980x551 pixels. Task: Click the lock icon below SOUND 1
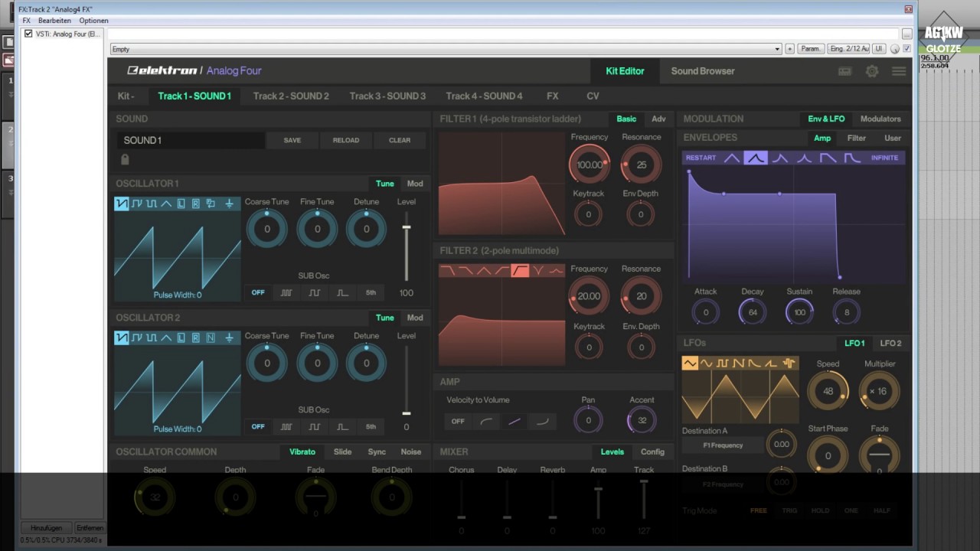click(125, 159)
